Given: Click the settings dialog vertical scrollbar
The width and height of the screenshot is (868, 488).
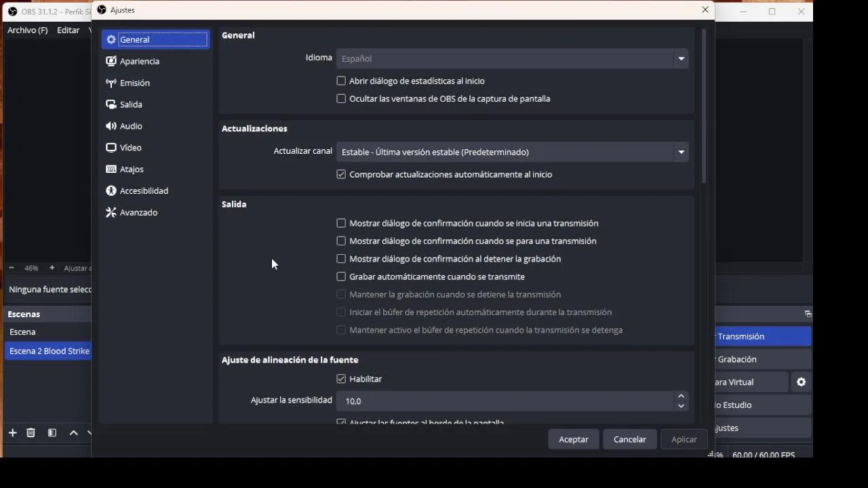Looking at the screenshot, I should (704, 106).
